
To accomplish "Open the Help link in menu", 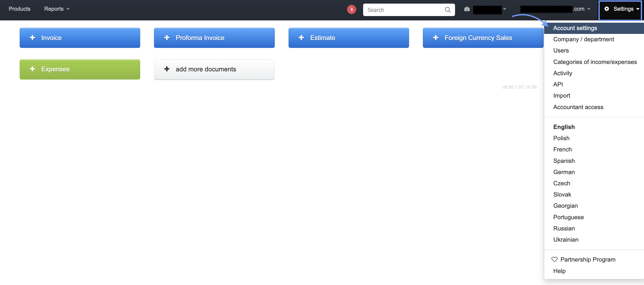I will pos(559,271).
